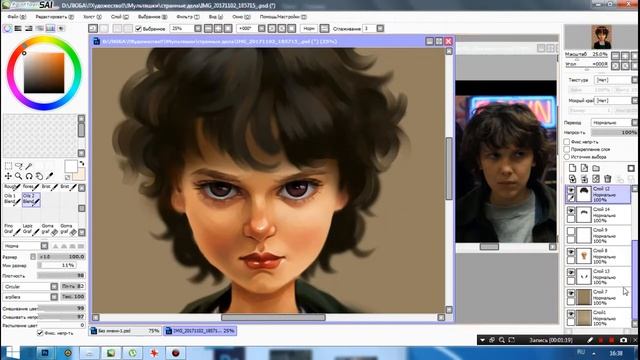Hide layer Слой 12 with eye icon
The height and width of the screenshot is (360, 640).
pos(571,190)
